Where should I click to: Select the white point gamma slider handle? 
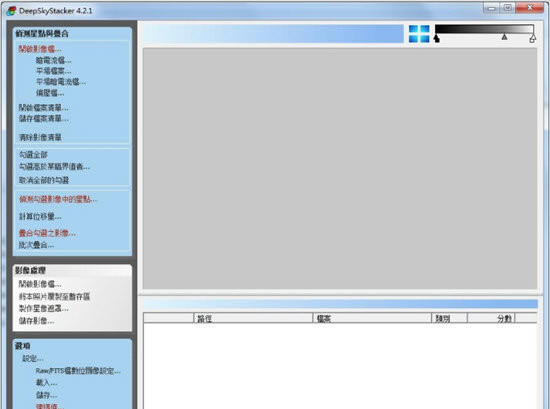click(x=532, y=39)
